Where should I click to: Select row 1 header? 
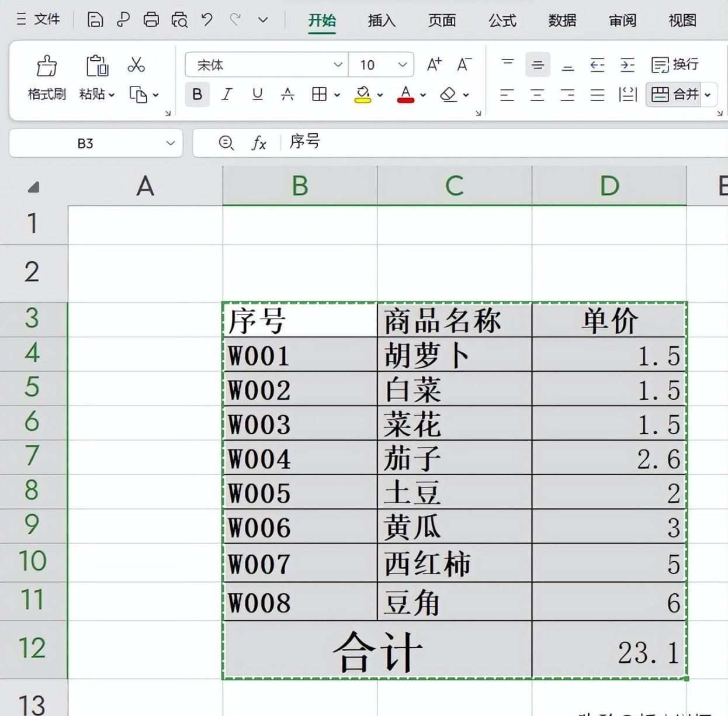click(x=33, y=224)
